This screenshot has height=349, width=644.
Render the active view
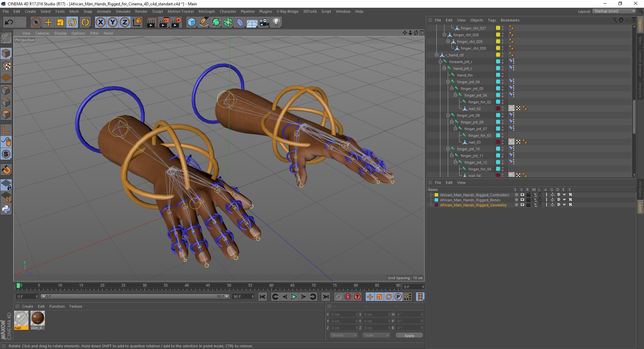[152, 22]
